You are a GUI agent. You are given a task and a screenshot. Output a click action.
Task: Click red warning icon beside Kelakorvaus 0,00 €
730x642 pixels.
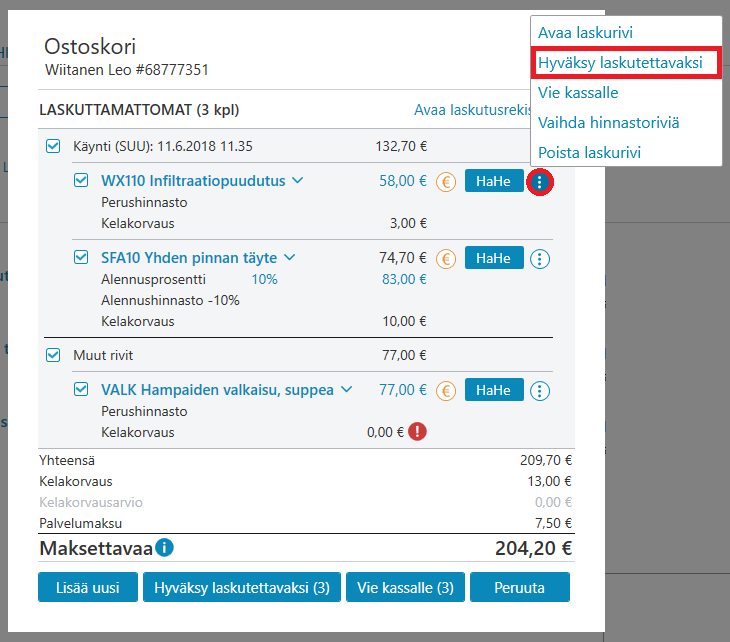[417, 432]
